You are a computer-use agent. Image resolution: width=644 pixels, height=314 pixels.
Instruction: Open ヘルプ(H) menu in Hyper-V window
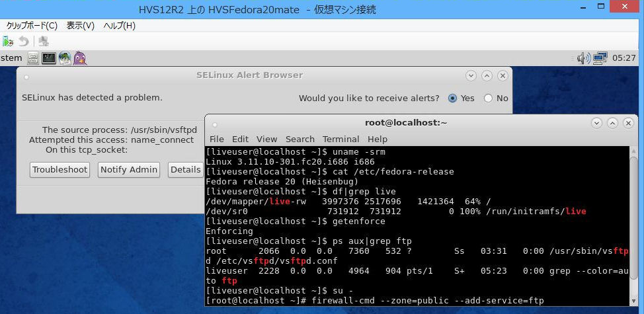tap(120, 26)
